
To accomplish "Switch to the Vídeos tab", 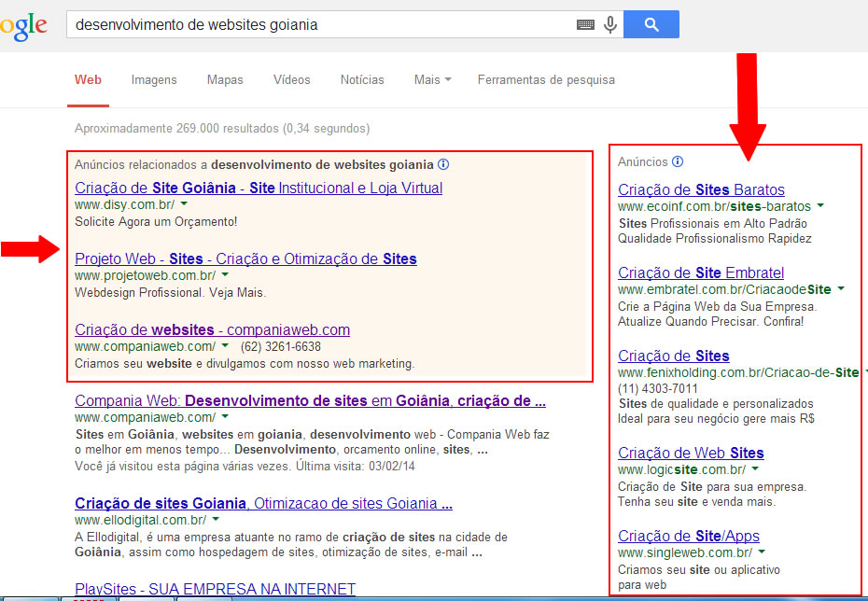I will click(x=292, y=79).
